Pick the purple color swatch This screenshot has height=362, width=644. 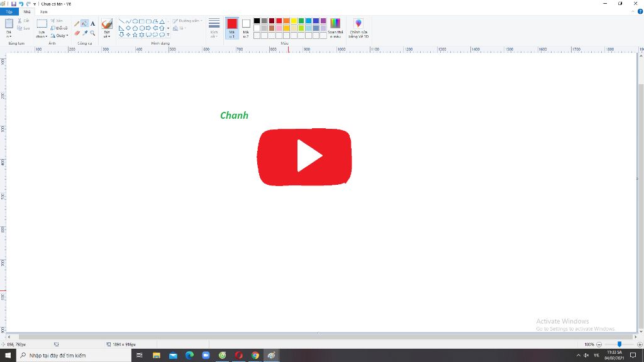coord(323,21)
